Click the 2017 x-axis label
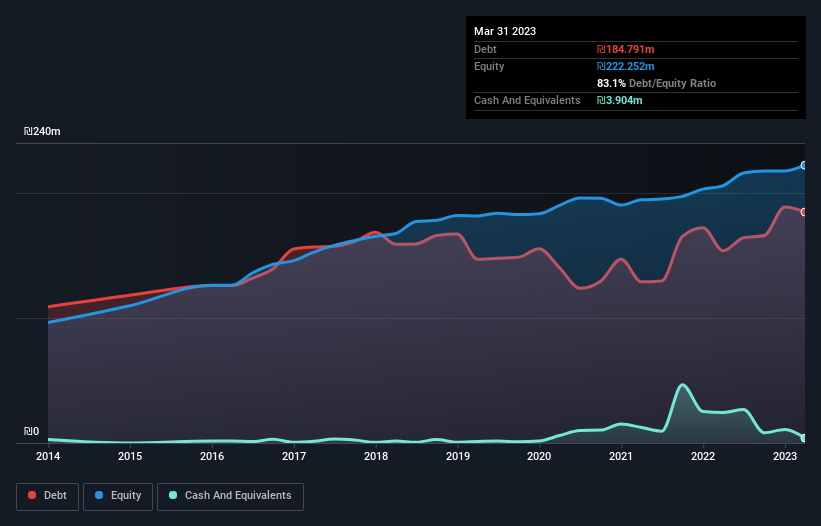 294,456
